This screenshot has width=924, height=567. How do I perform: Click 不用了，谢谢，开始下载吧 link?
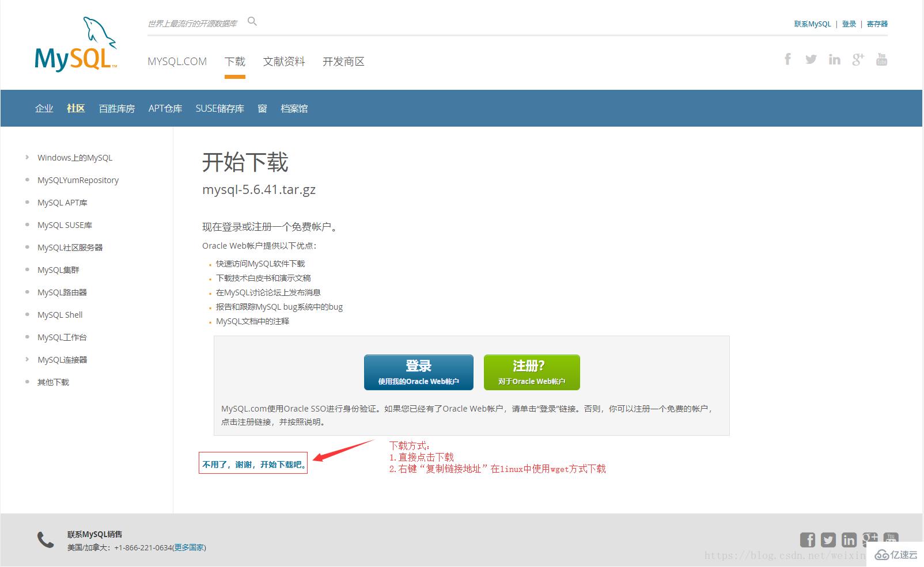tap(254, 465)
